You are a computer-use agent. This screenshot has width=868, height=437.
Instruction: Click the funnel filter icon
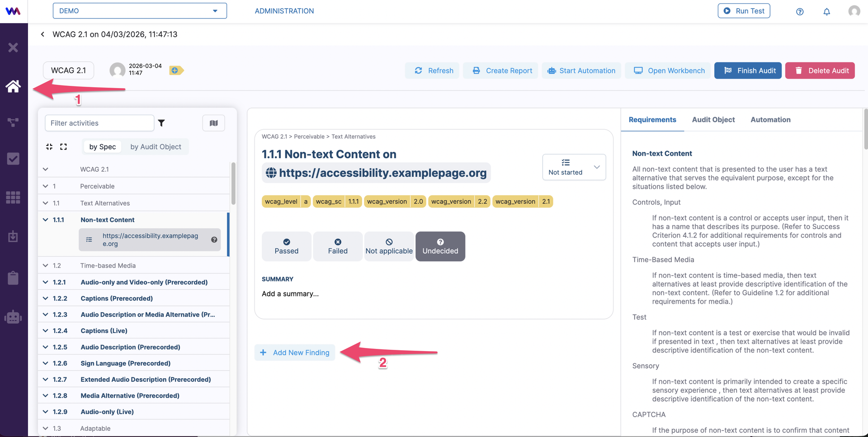[161, 123]
